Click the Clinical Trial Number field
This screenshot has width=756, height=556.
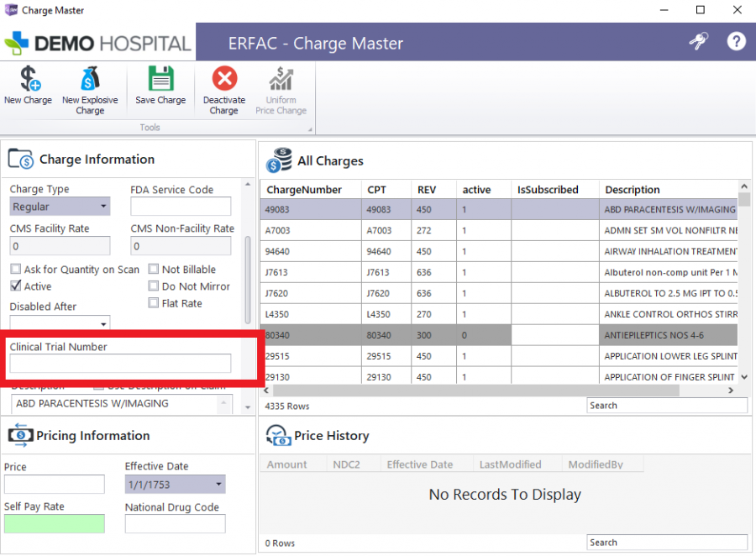(120, 363)
